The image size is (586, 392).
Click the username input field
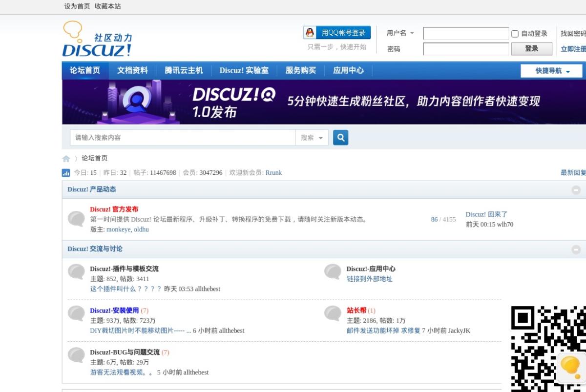(466, 34)
